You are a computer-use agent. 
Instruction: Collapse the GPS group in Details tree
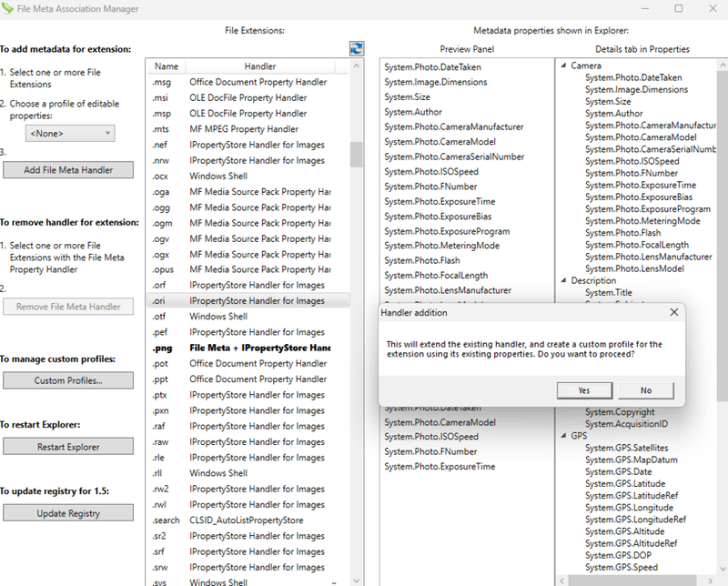pyautogui.click(x=563, y=437)
